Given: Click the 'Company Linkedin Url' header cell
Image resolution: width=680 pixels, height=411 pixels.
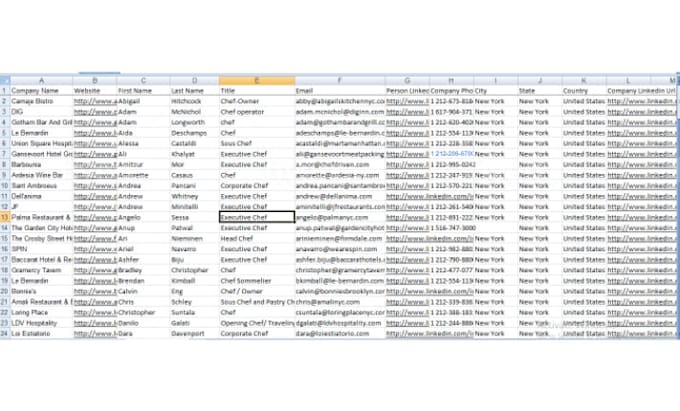Looking at the screenshot, I should 641,91.
